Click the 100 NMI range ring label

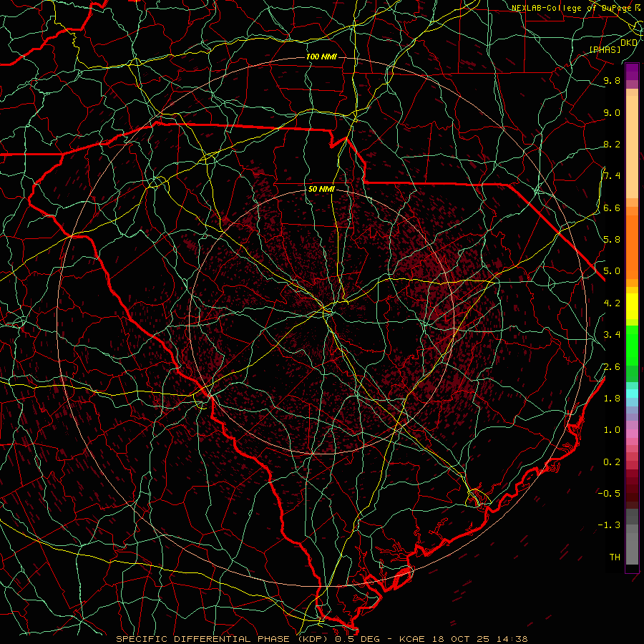(321, 57)
